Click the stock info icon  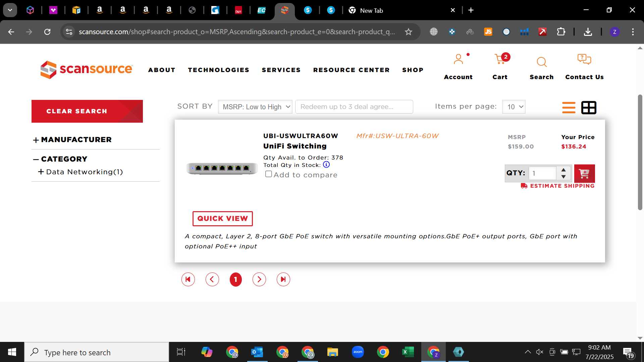[x=326, y=165]
